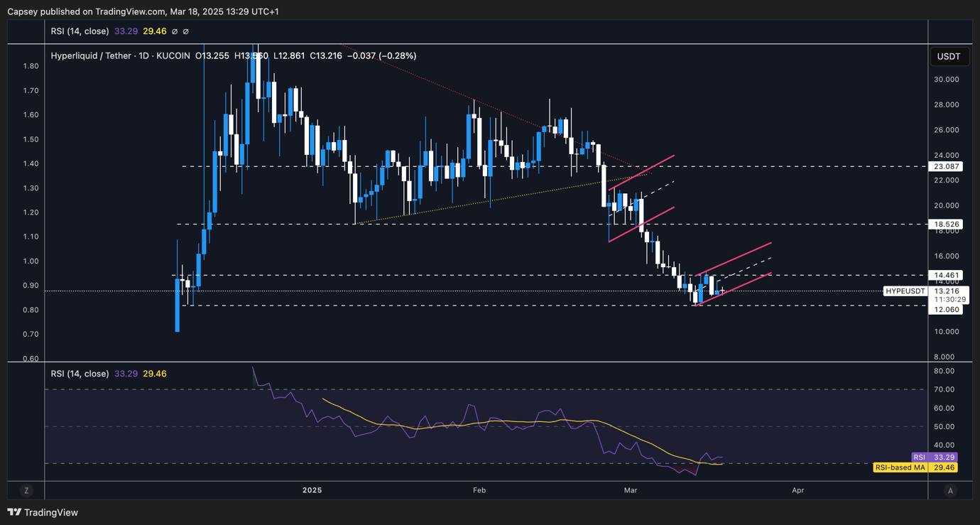
Task: Select the 18.526 price level label
Action: (x=947, y=224)
